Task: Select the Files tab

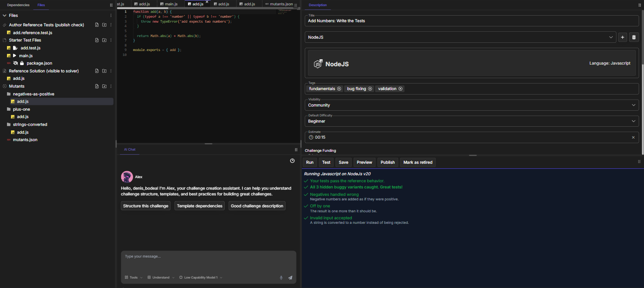Action: 41,5
